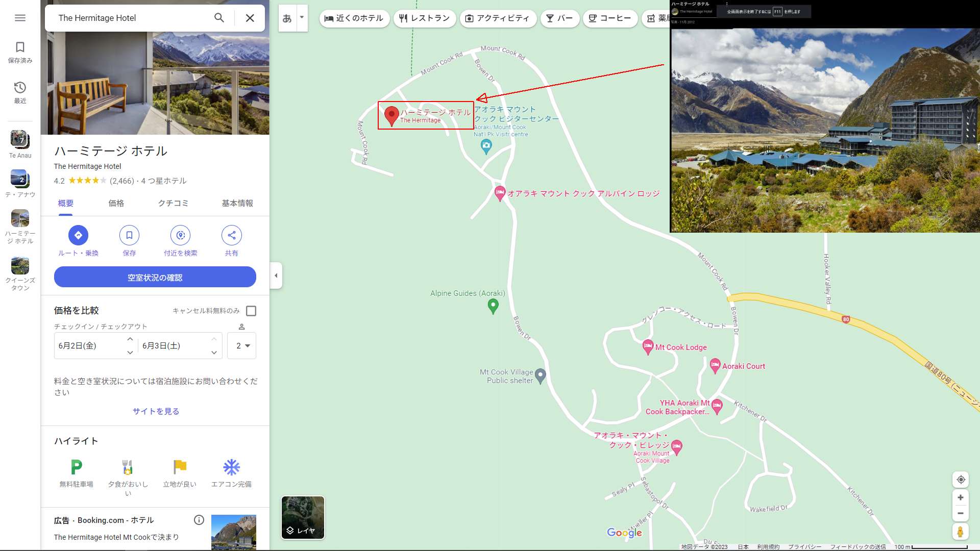The width and height of the screenshot is (980, 551).
Task: Click the Mt Cook Village Public shelter pin
Action: tap(541, 377)
